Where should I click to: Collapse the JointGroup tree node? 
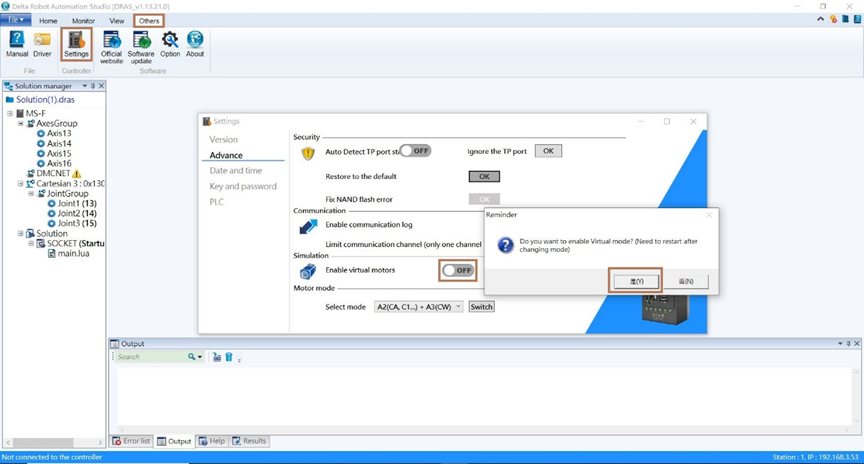coord(31,194)
